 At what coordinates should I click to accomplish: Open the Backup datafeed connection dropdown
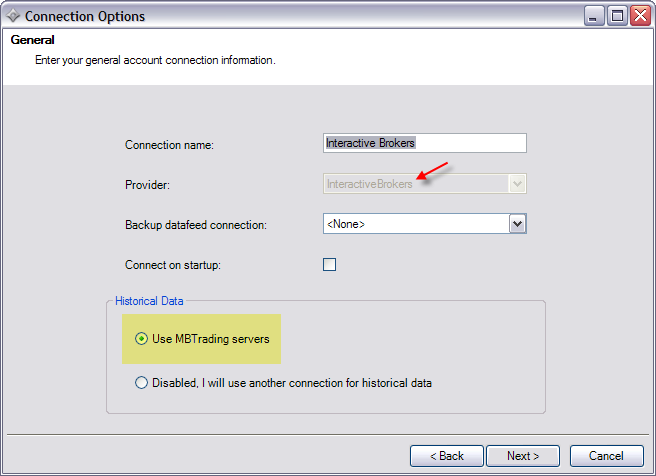pyautogui.click(x=517, y=224)
